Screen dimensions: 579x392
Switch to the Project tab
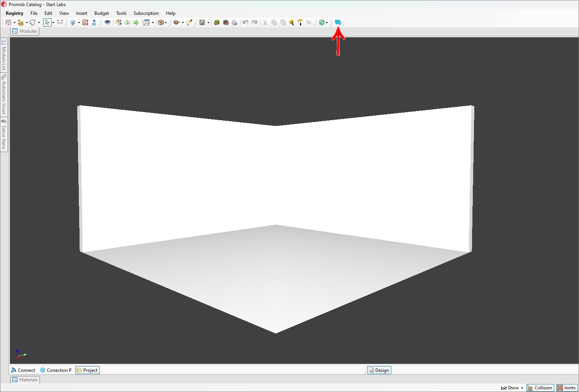(88, 370)
